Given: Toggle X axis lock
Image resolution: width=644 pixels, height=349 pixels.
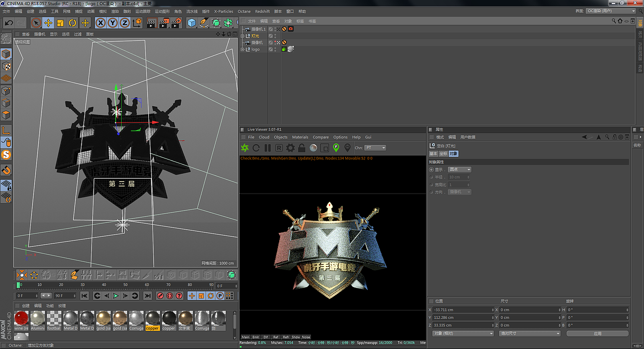Looking at the screenshot, I should (101, 23).
